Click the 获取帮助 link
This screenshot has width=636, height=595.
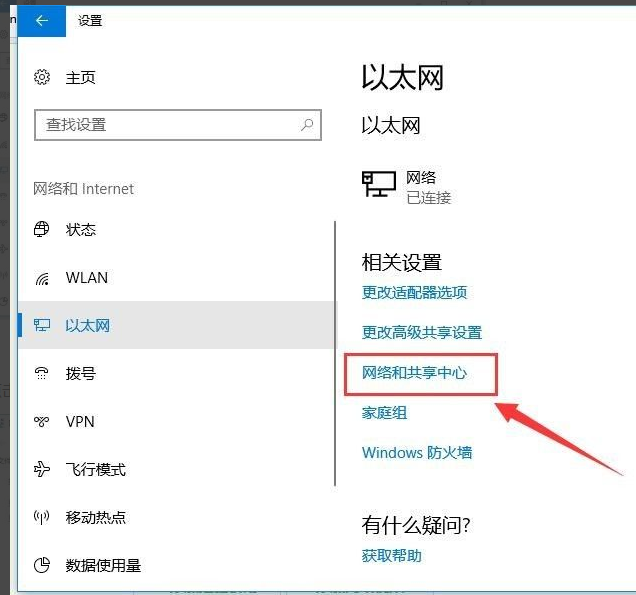point(391,556)
